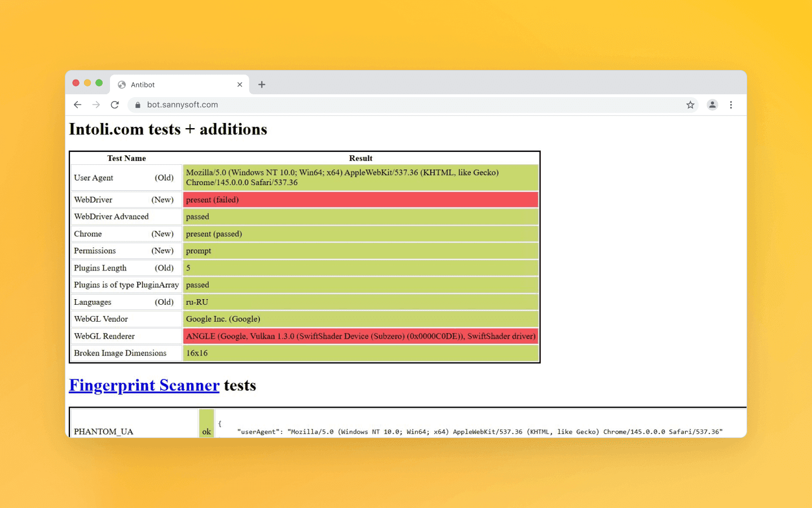Image resolution: width=812 pixels, height=508 pixels.
Task: Click the 'User Agent' row label
Action: coord(126,178)
